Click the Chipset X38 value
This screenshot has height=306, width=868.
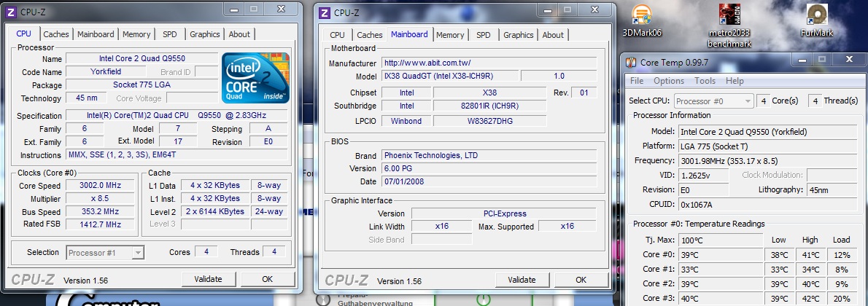(x=489, y=93)
